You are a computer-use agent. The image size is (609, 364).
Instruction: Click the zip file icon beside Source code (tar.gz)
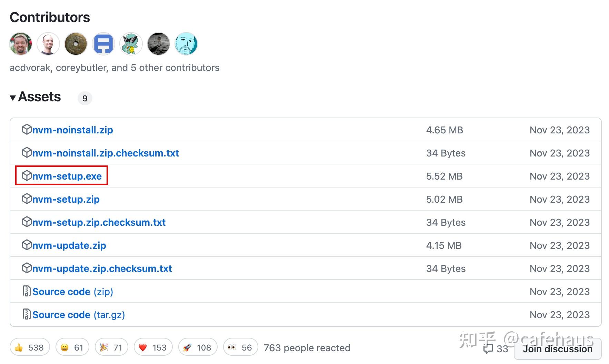pyautogui.click(x=26, y=314)
